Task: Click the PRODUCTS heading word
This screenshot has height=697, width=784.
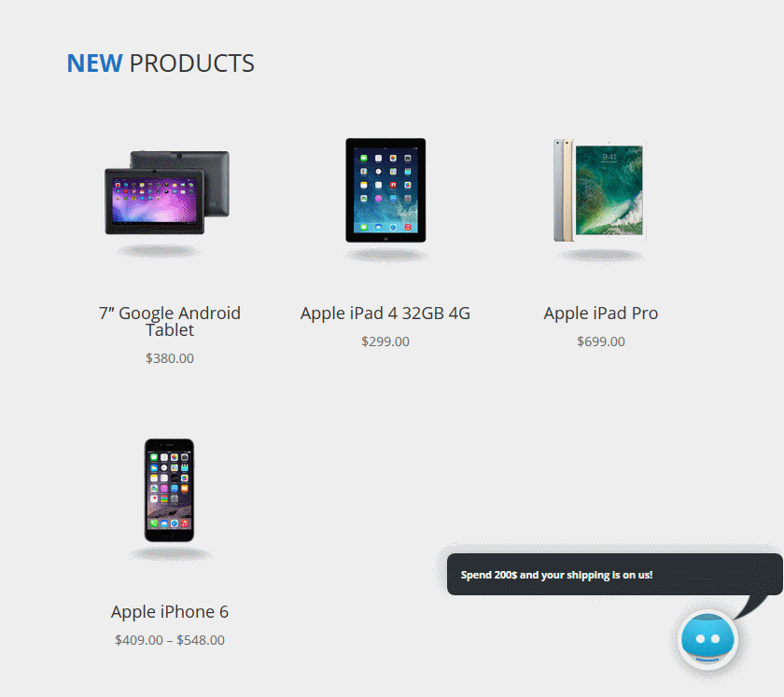Action: pos(192,63)
